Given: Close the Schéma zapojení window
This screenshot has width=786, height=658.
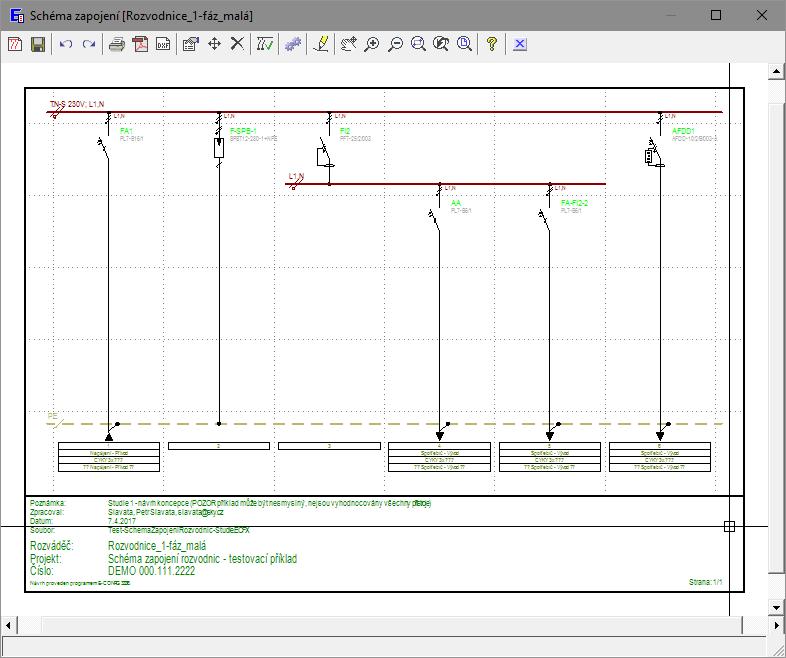Looking at the screenshot, I should click(x=761, y=15).
